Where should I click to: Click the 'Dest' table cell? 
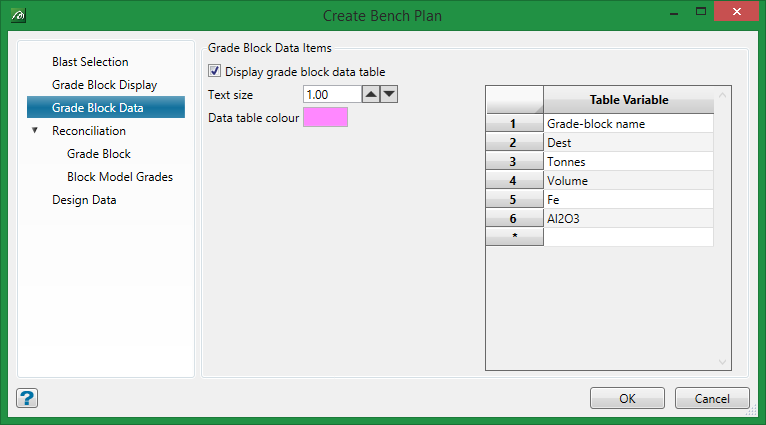tap(629, 143)
